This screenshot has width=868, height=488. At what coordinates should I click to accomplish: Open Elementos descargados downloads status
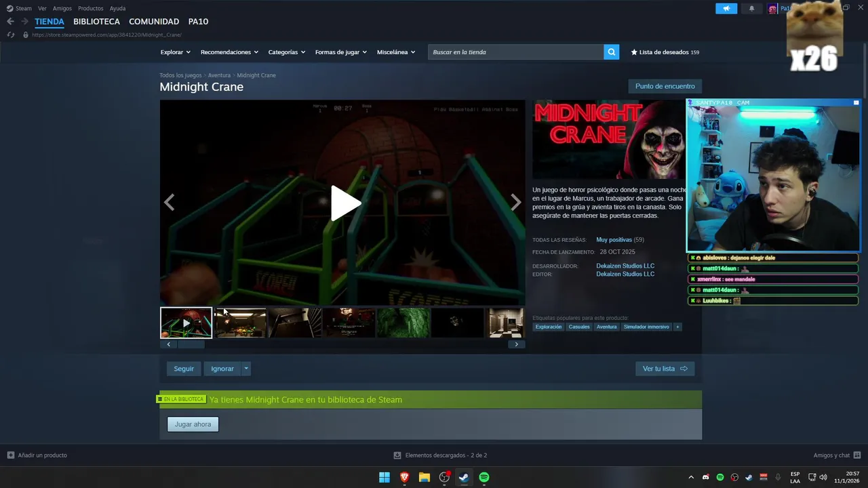[440, 455]
